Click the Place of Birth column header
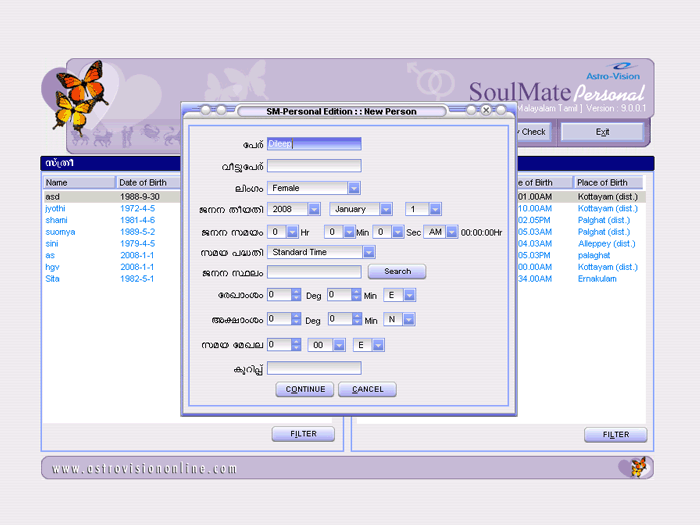Viewport: 700px width, 525px height. [608, 183]
